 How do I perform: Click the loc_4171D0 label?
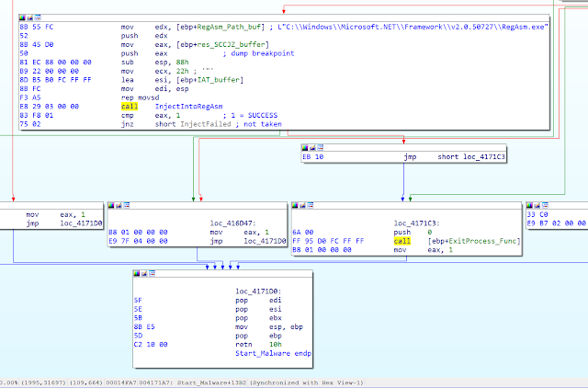258,291
